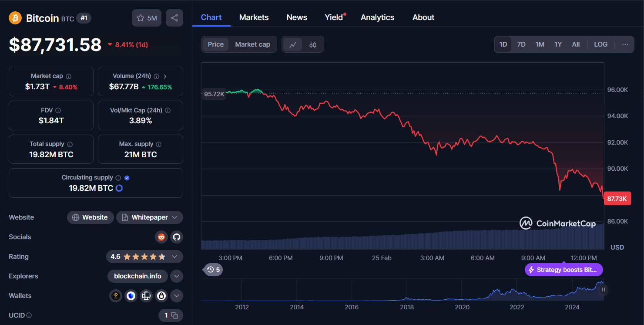Open the blockchain.info explorer link
644x325 pixels.
138,276
